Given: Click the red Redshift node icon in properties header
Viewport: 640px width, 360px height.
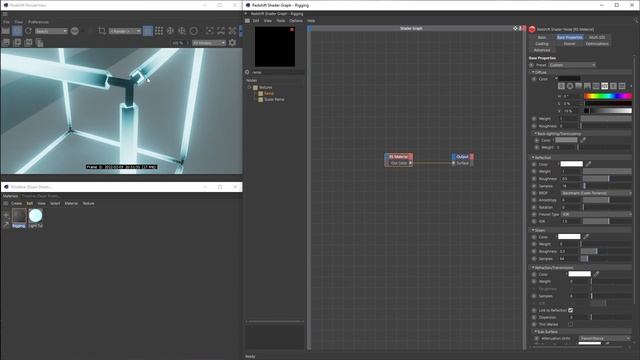Looking at the screenshot, I should [532, 29].
